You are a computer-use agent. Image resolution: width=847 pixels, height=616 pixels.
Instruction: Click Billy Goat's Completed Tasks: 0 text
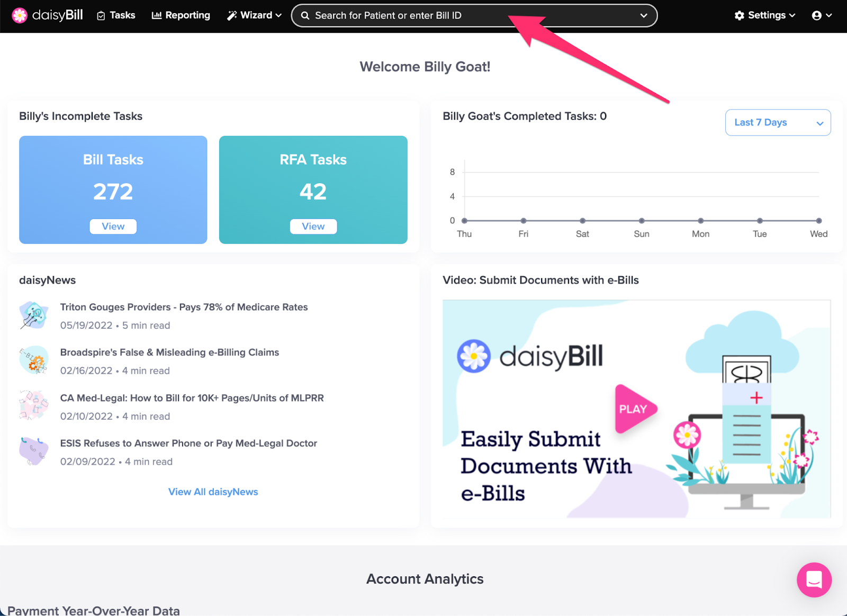[525, 116]
